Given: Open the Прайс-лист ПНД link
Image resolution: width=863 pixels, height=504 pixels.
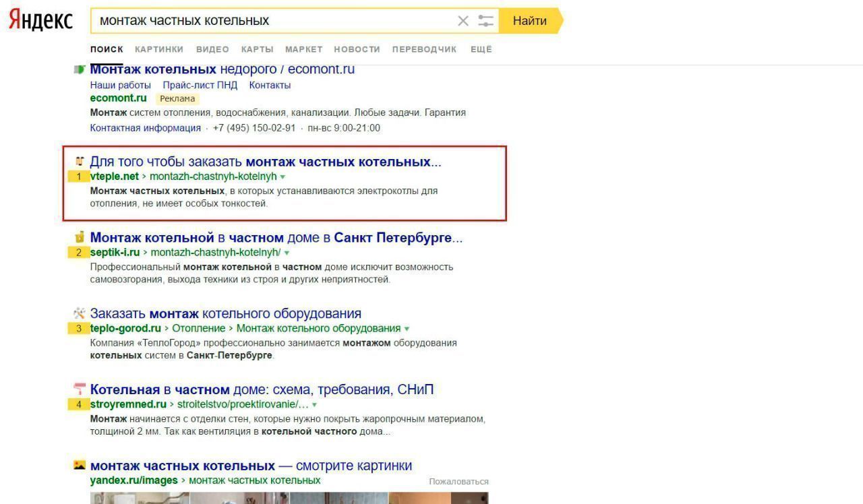Looking at the screenshot, I should (x=200, y=85).
